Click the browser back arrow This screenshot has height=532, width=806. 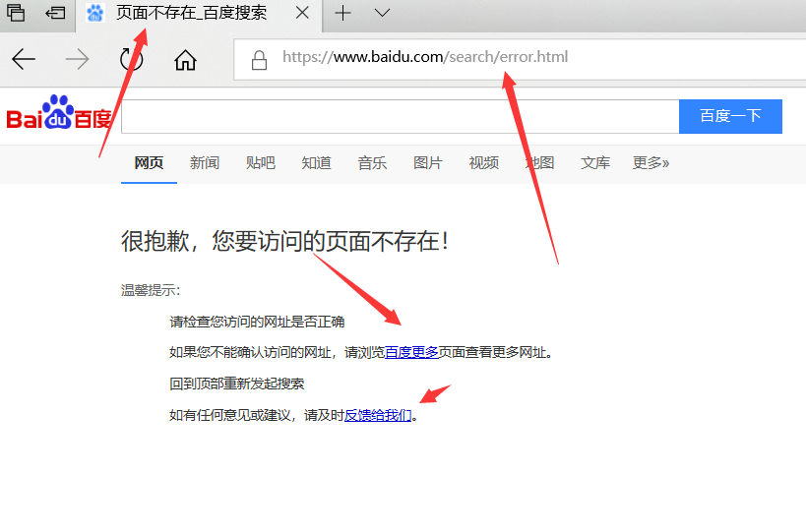click(24, 60)
